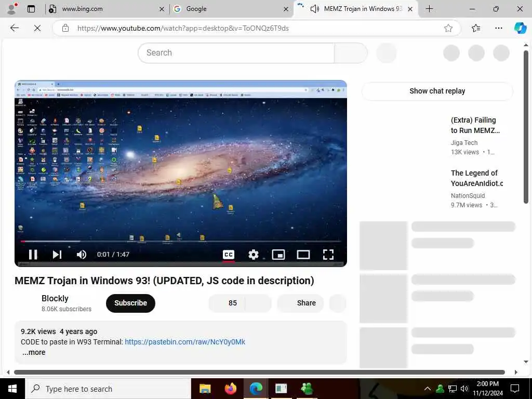Close the MEMZ Trojan tab
Image resolution: width=532 pixels, height=399 pixels.
pyautogui.click(x=410, y=9)
